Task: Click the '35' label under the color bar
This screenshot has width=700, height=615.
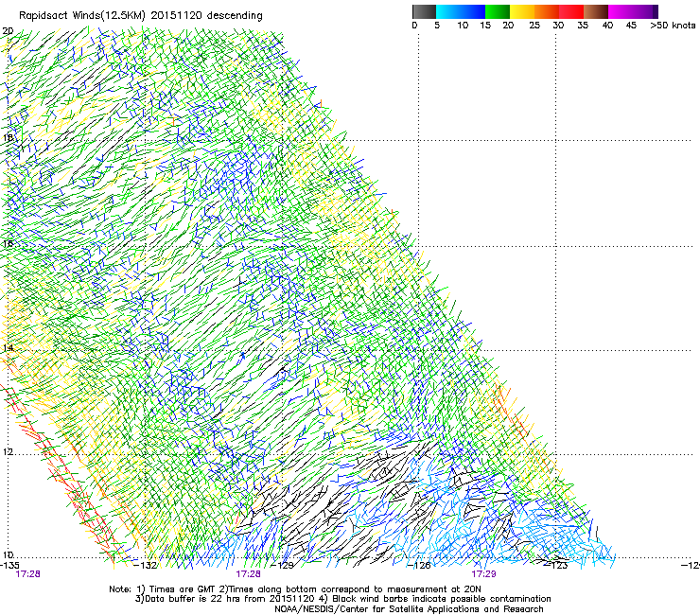Action: (x=583, y=26)
